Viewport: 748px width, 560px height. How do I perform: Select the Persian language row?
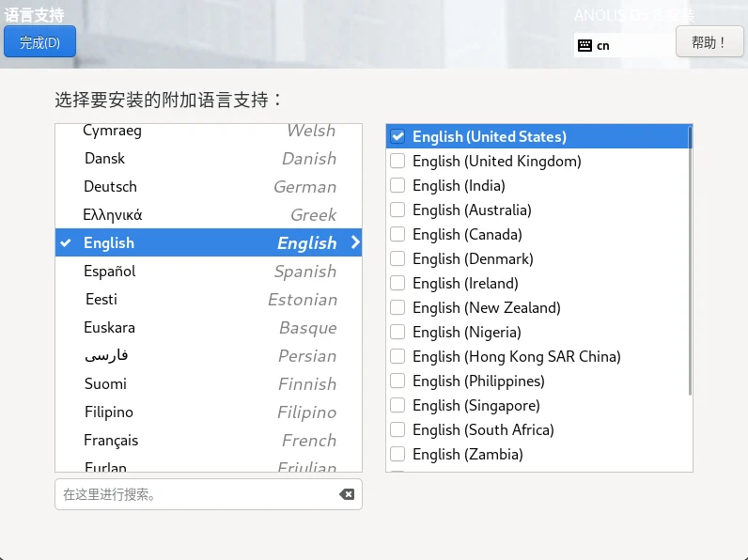pos(209,355)
